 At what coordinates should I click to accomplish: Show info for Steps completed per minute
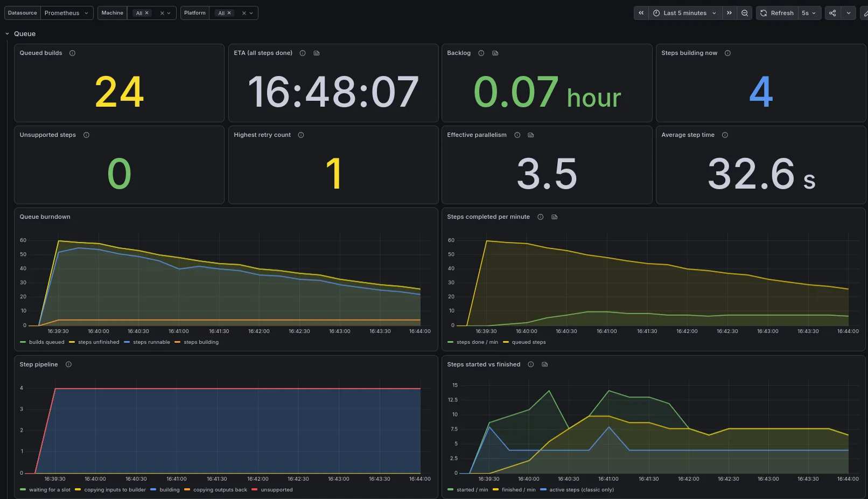[540, 217]
